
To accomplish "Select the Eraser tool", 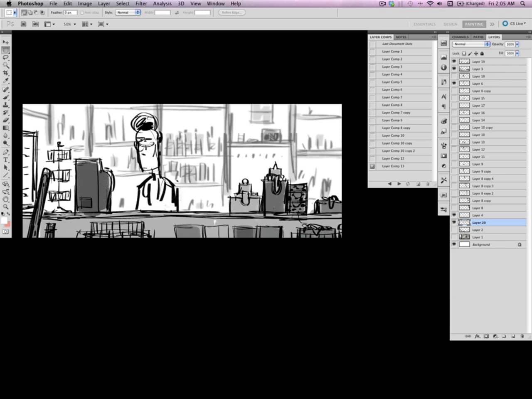I will [x=5, y=120].
